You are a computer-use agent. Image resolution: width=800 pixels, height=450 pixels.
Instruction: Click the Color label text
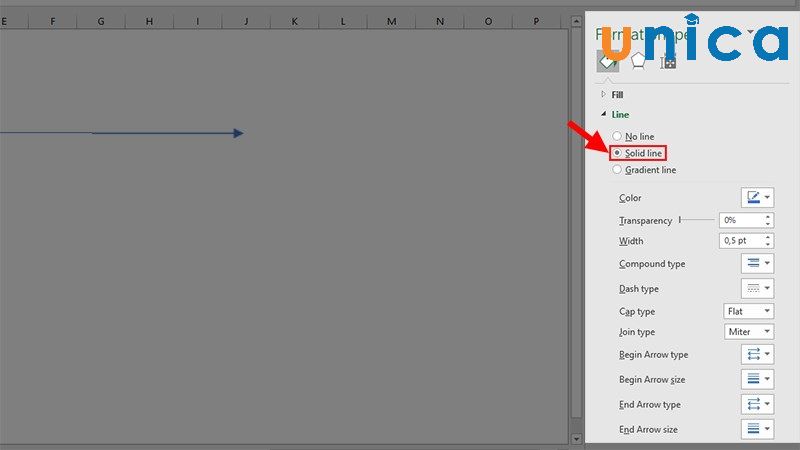tap(630, 198)
